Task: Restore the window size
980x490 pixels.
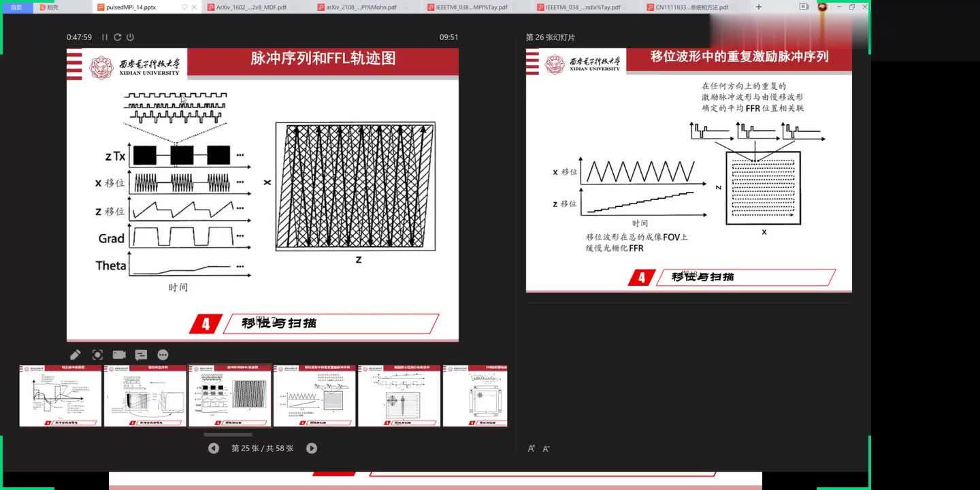Action: [x=852, y=7]
